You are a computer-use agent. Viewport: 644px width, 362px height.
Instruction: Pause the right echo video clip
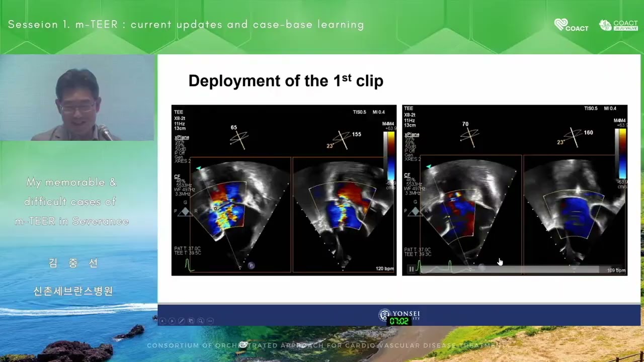point(412,269)
